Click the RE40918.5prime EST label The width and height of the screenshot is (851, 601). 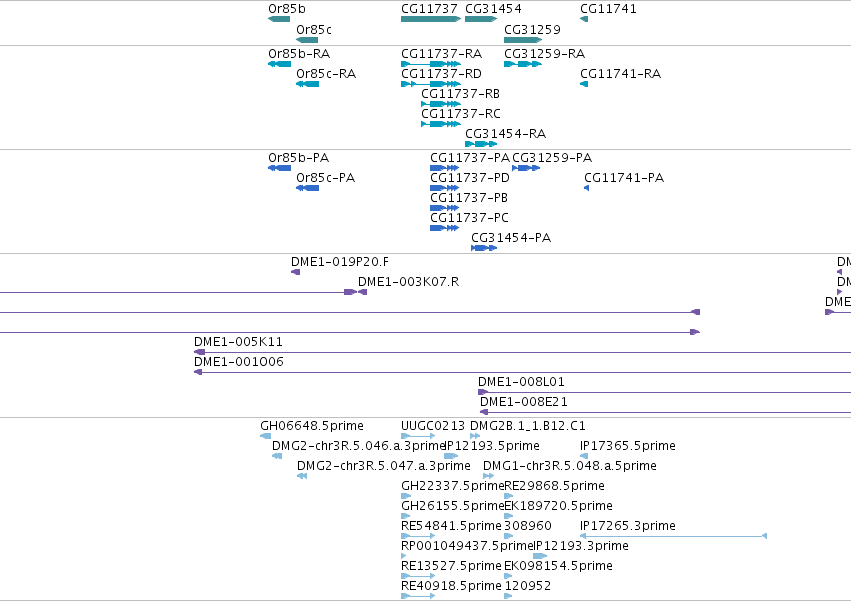coord(451,587)
